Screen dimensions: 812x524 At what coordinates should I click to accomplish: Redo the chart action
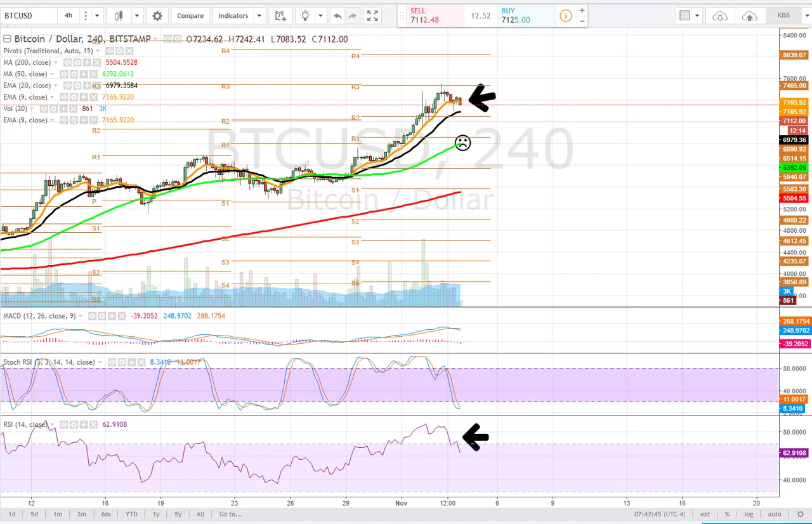click(353, 16)
